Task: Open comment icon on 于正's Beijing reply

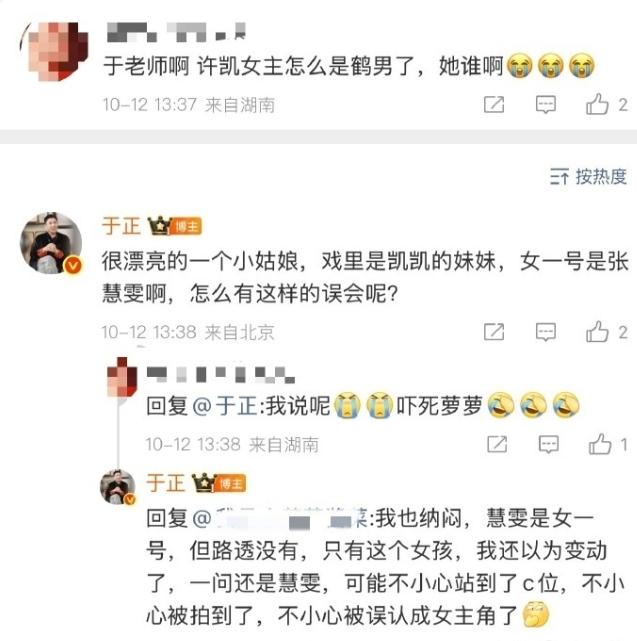Action: point(546,332)
